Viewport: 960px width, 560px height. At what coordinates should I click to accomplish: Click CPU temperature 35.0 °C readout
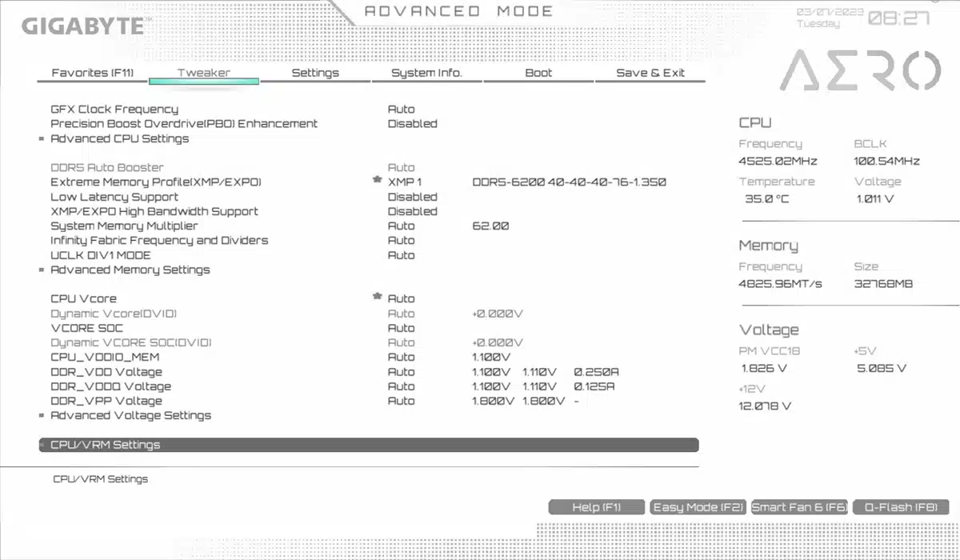tap(766, 198)
